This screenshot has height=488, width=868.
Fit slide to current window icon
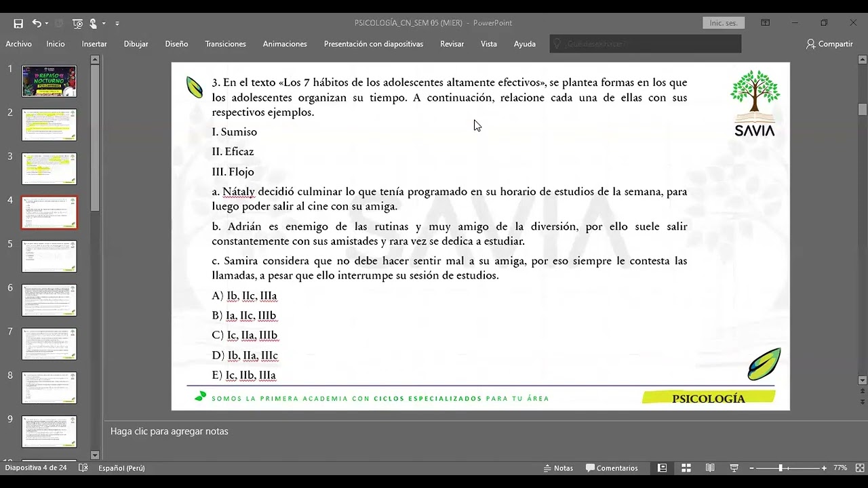point(859,468)
